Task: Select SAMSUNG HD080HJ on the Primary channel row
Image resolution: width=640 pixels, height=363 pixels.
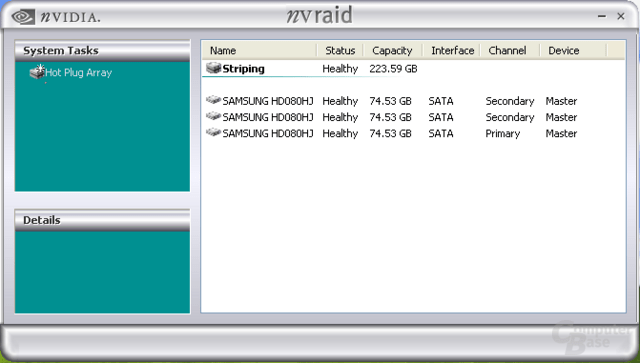Action: click(x=268, y=134)
